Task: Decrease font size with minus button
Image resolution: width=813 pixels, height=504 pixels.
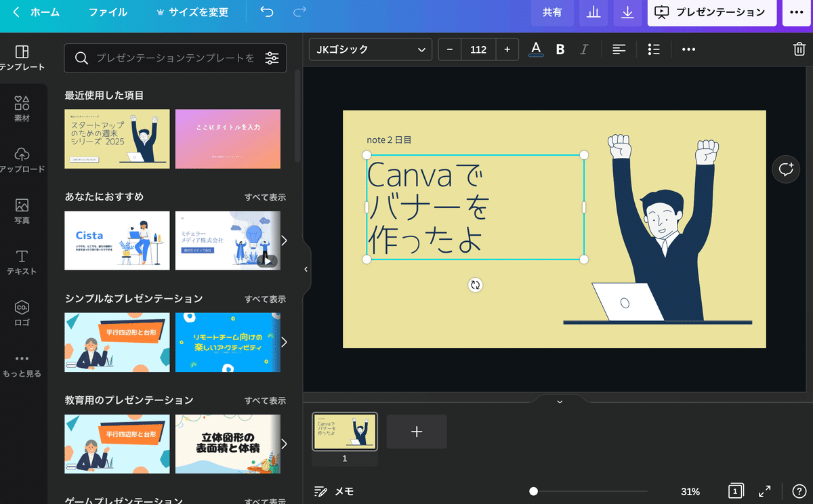Action: (450, 49)
